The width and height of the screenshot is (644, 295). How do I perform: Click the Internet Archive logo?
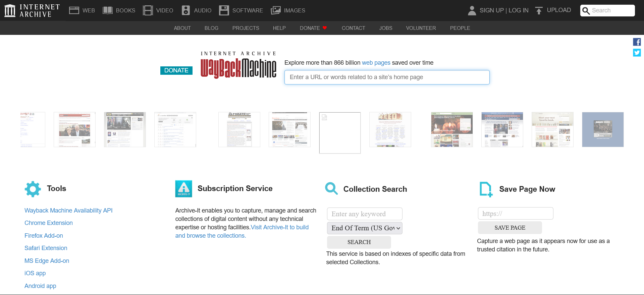(32, 10)
